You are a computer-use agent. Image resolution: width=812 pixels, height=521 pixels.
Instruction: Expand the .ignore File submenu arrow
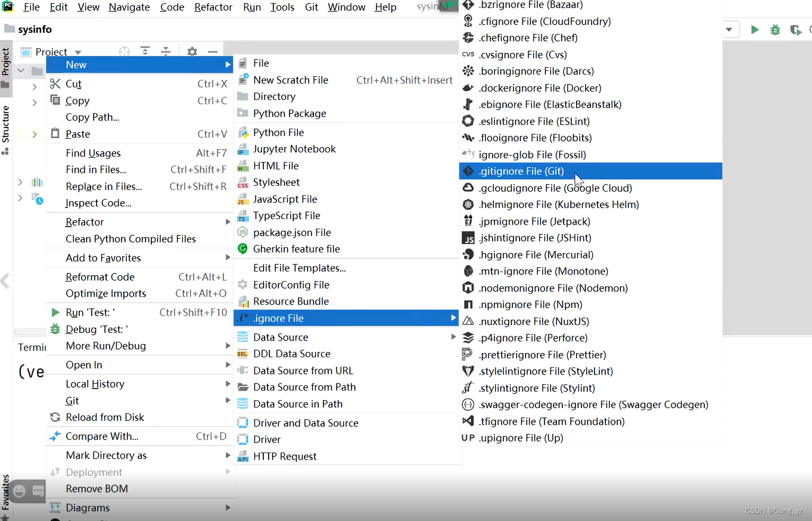click(x=453, y=318)
